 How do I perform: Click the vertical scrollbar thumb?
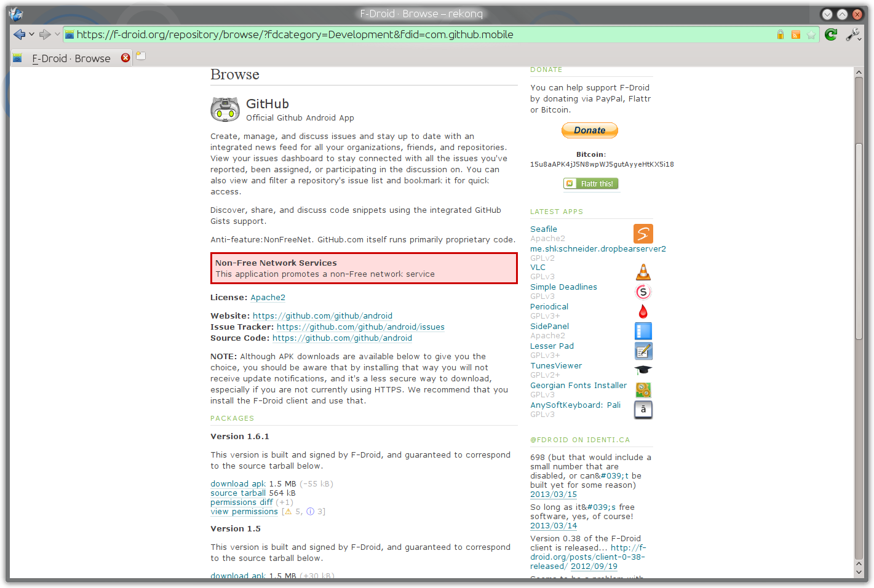(x=859, y=241)
